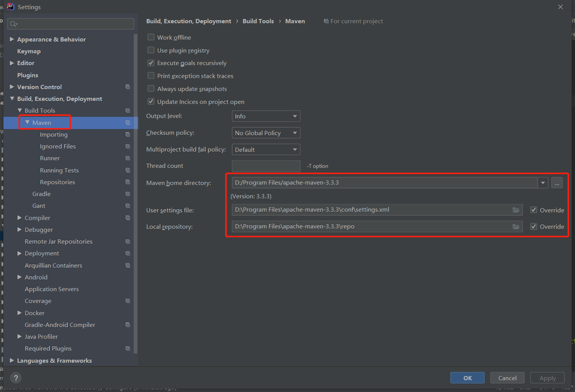Click project-level icon next to Compiler
The height and width of the screenshot is (392, 575).
click(x=128, y=218)
